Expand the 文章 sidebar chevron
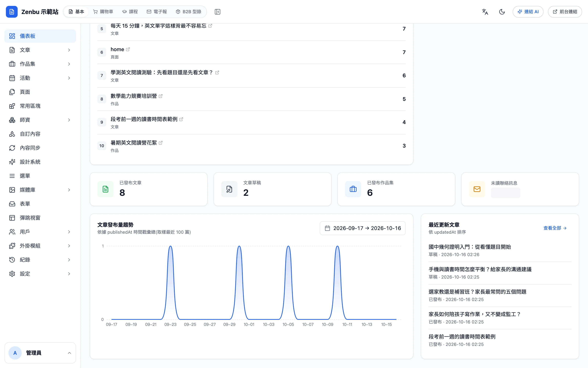This screenshot has width=588, height=368. [x=69, y=50]
